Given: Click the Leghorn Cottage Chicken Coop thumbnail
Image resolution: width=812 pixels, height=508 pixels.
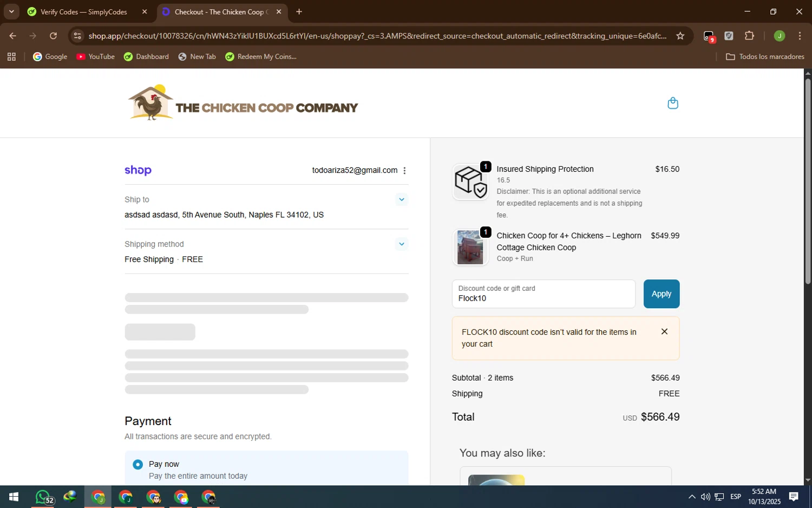Looking at the screenshot, I should point(470,248).
